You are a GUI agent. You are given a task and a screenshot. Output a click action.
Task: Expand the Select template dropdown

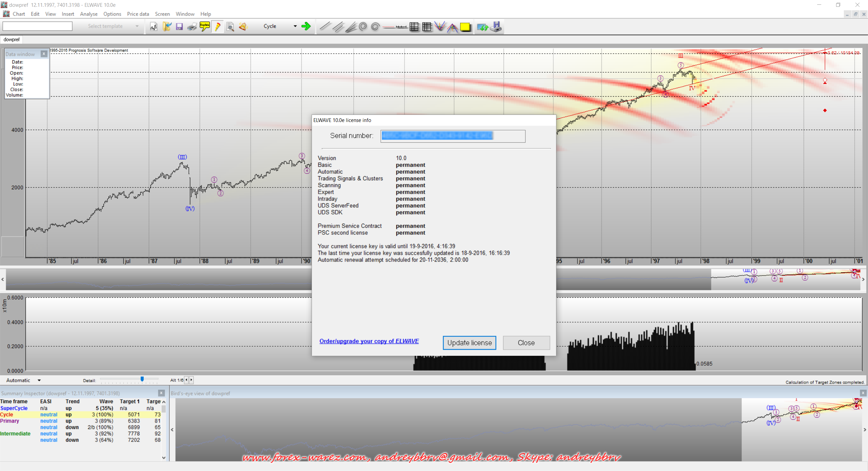[x=137, y=26]
